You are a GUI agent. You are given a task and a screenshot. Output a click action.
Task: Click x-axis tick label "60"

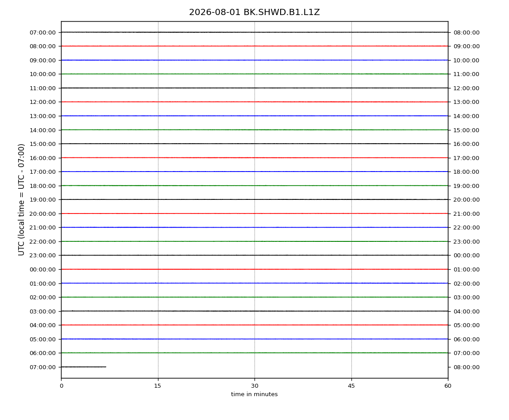(448, 386)
